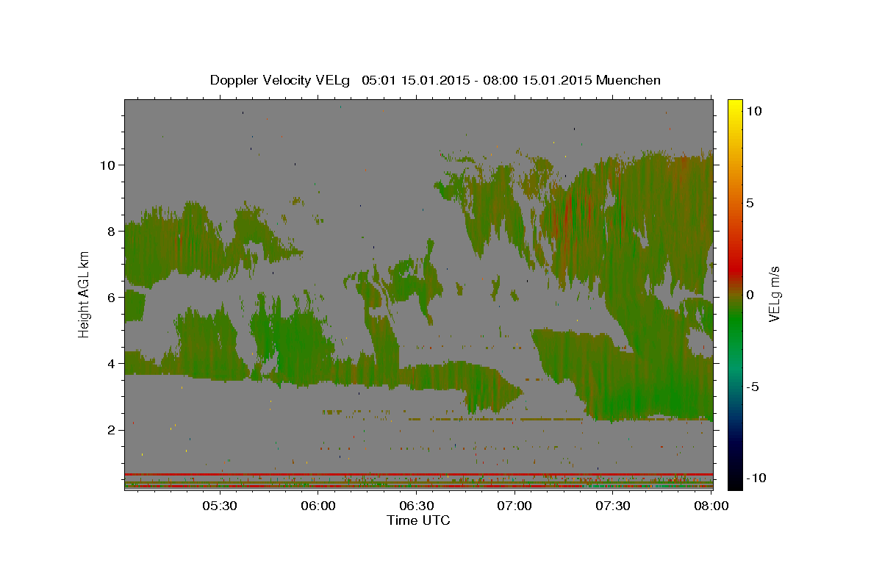This screenshot has width=882, height=588.
Task: Click the 06:00 time tick label
Action: [x=318, y=506]
